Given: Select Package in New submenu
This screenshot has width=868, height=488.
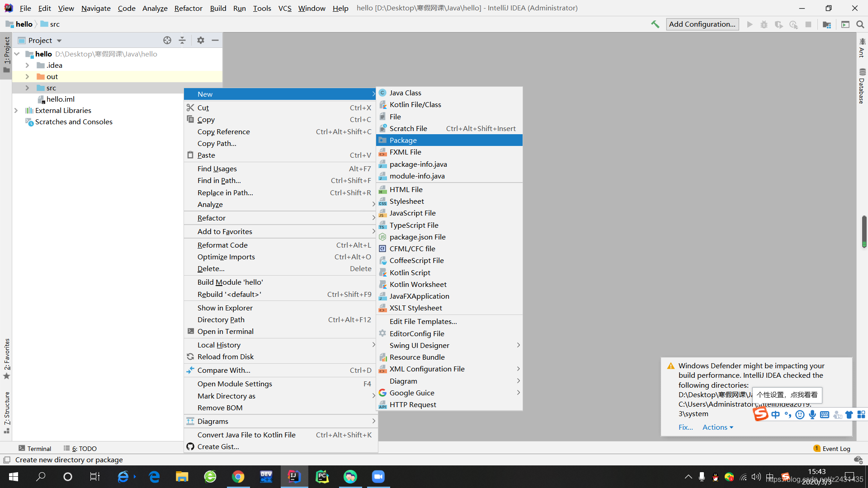Looking at the screenshot, I should click(x=449, y=140).
